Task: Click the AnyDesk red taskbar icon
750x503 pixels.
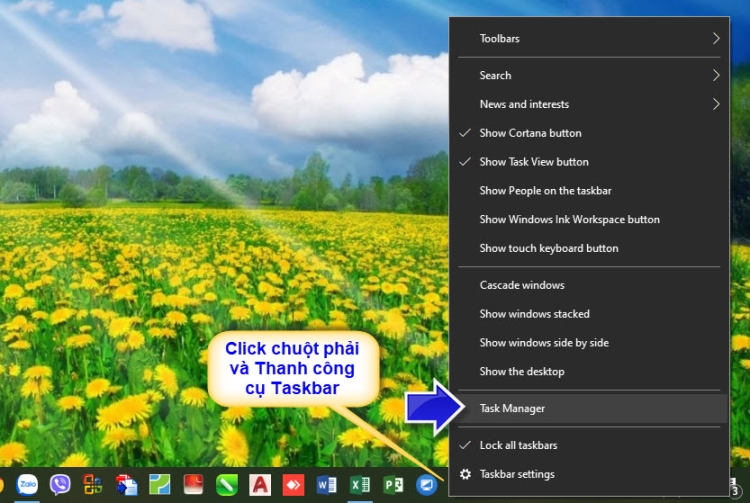Action: pos(293,485)
